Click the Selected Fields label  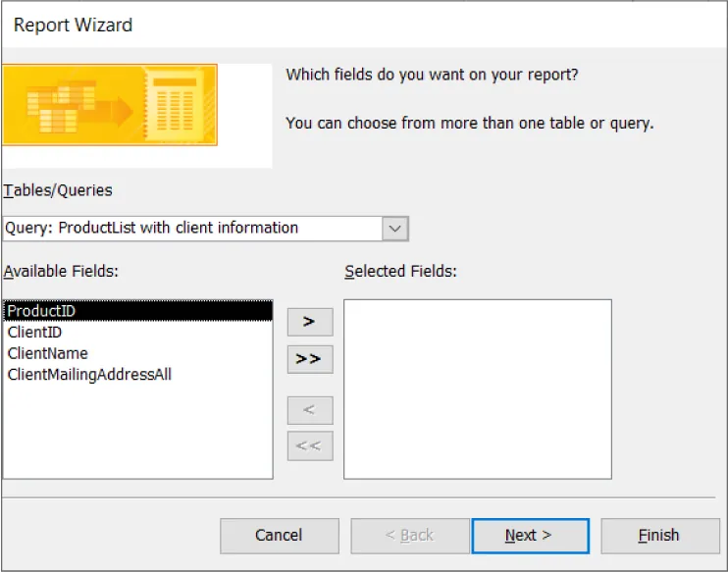[x=400, y=271]
